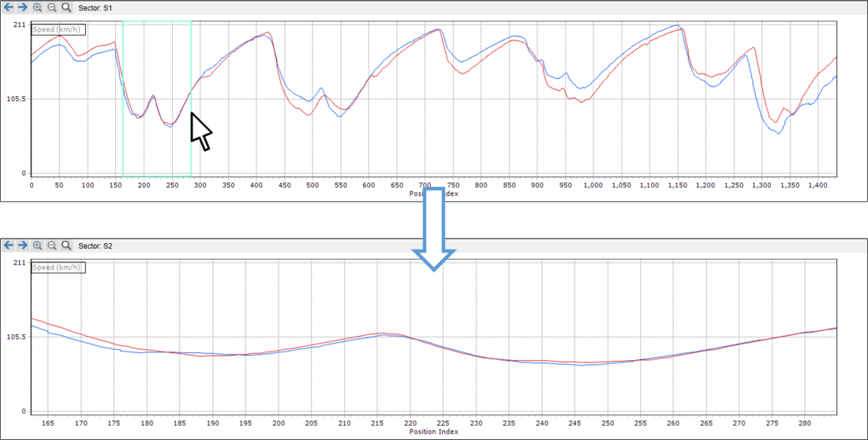Zoom in on the Sector S2 chart
The width and height of the screenshot is (868, 440).
(x=37, y=246)
